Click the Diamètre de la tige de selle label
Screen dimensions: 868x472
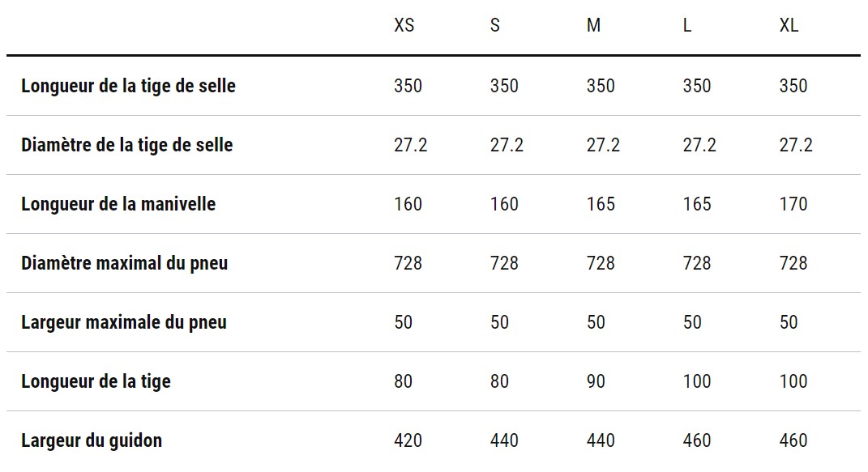126,146
